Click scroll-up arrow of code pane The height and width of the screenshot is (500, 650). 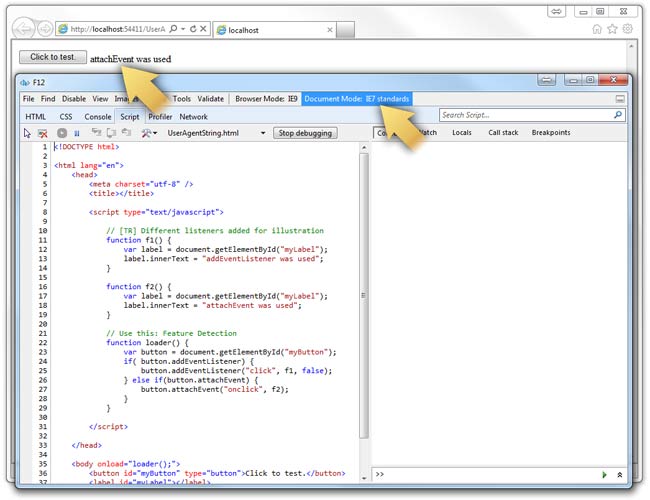(x=364, y=147)
